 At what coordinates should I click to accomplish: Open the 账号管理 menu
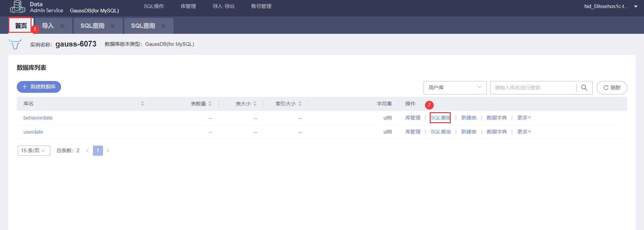pos(261,6)
